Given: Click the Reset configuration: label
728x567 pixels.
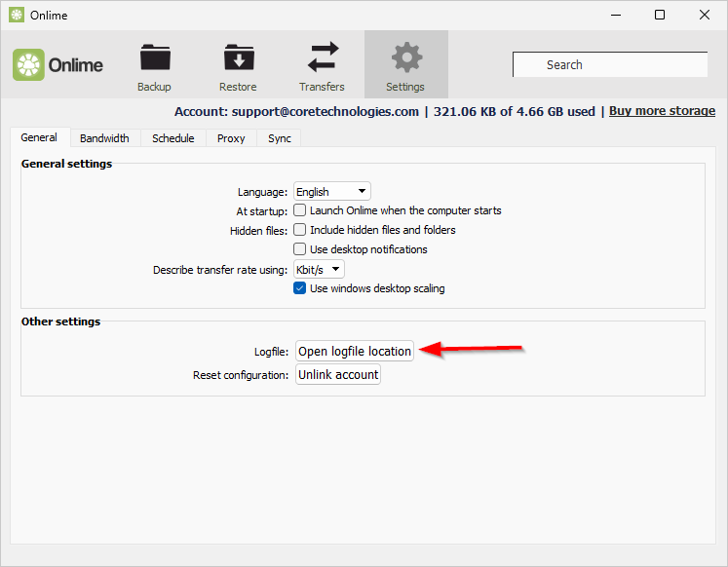Looking at the screenshot, I should (x=241, y=375).
